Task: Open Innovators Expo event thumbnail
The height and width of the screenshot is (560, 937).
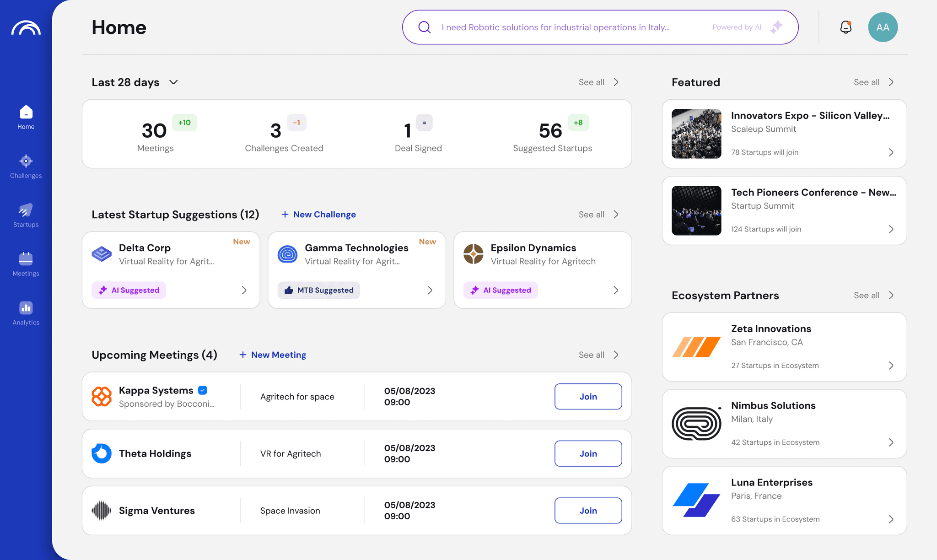Action: [696, 134]
